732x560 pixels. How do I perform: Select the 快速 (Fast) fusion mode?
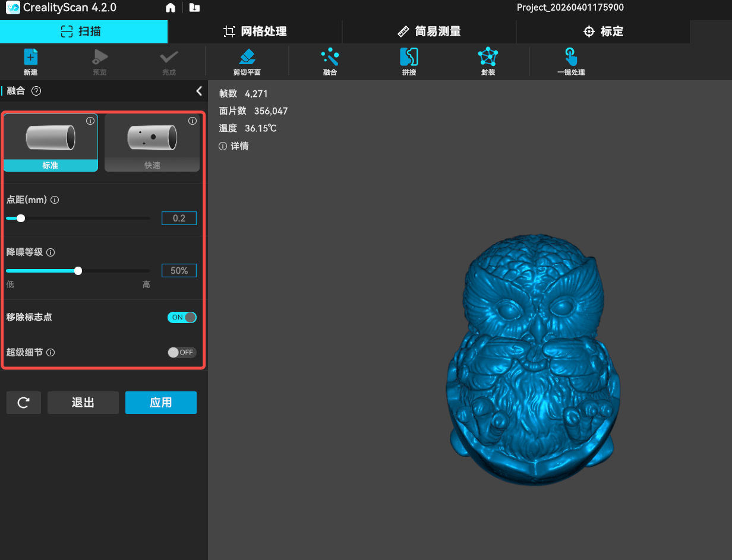(x=152, y=143)
